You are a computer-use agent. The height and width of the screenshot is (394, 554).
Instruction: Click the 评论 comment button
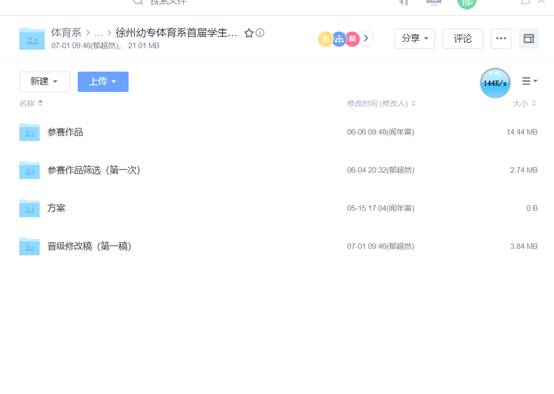pos(463,39)
